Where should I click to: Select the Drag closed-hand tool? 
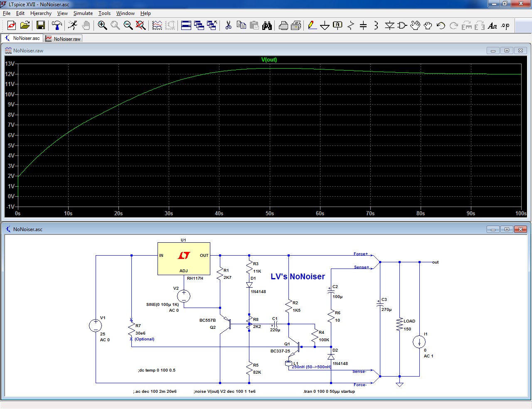pos(428,25)
